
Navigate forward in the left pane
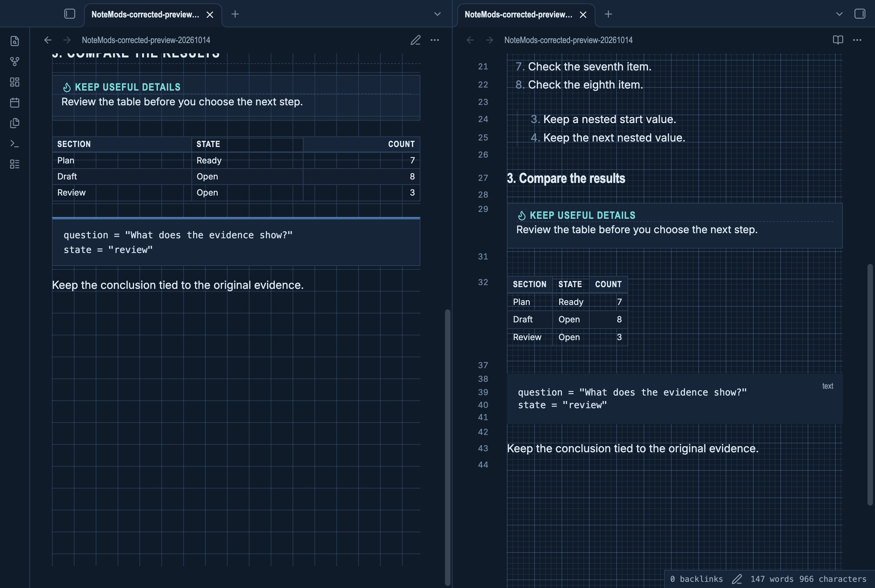tap(67, 40)
